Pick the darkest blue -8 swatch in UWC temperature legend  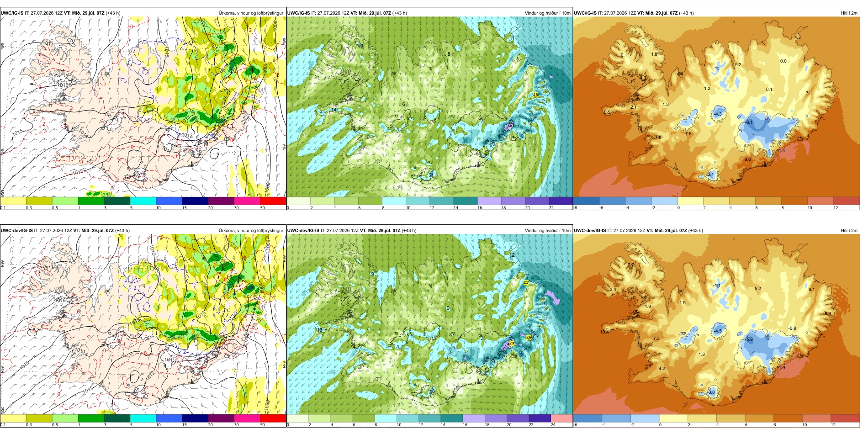tap(586, 201)
